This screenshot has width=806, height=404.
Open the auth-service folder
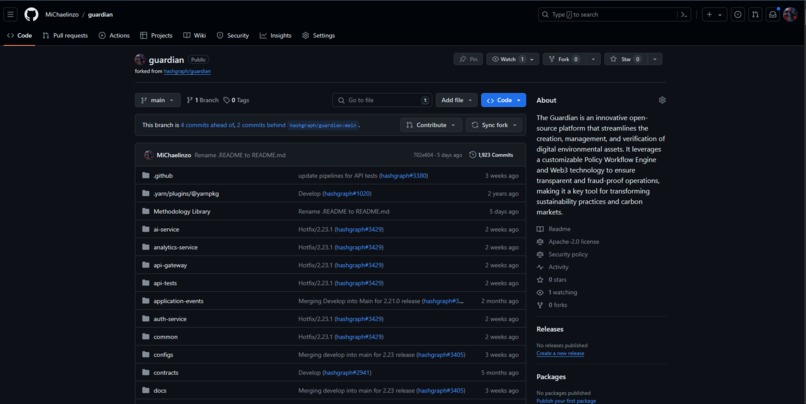tap(170, 319)
